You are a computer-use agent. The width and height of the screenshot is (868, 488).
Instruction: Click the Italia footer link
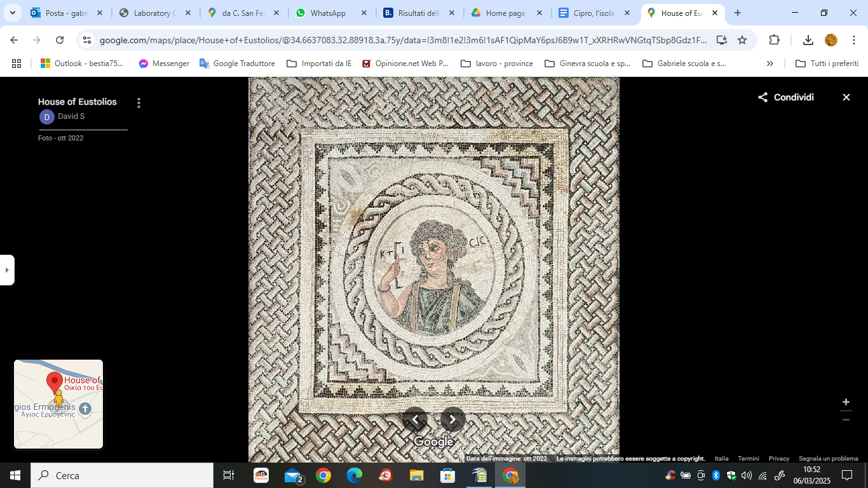721,459
